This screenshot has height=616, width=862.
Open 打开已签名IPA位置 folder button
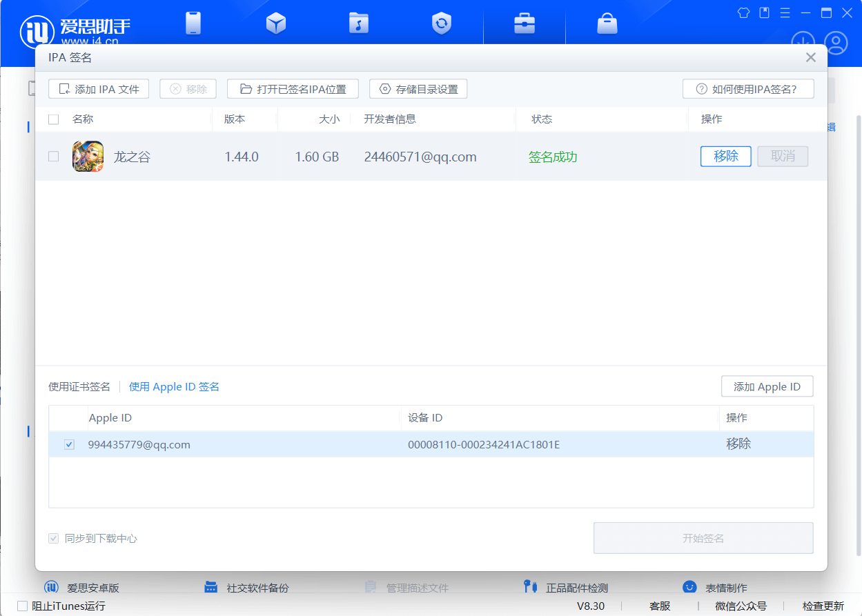tap(293, 89)
